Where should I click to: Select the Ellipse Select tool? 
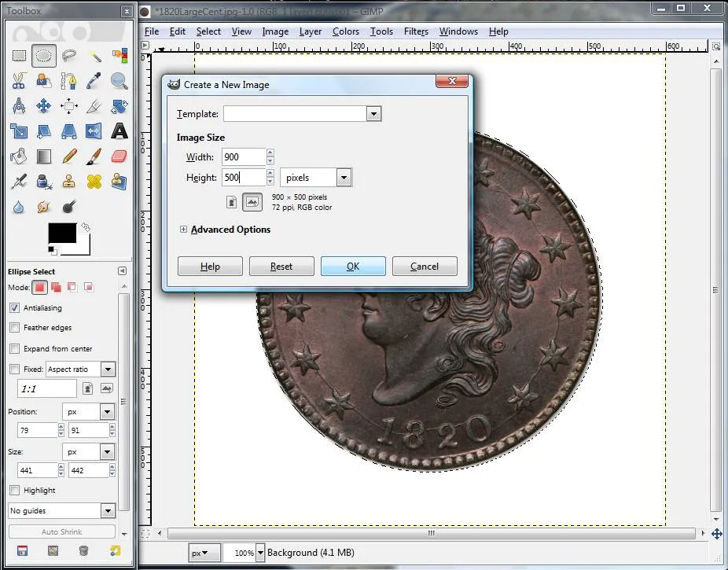click(44, 56)
